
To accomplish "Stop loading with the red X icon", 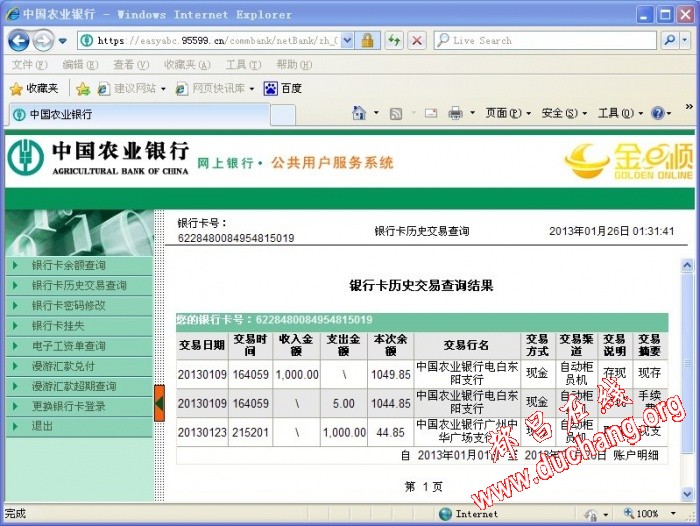I will click(417, 41).
